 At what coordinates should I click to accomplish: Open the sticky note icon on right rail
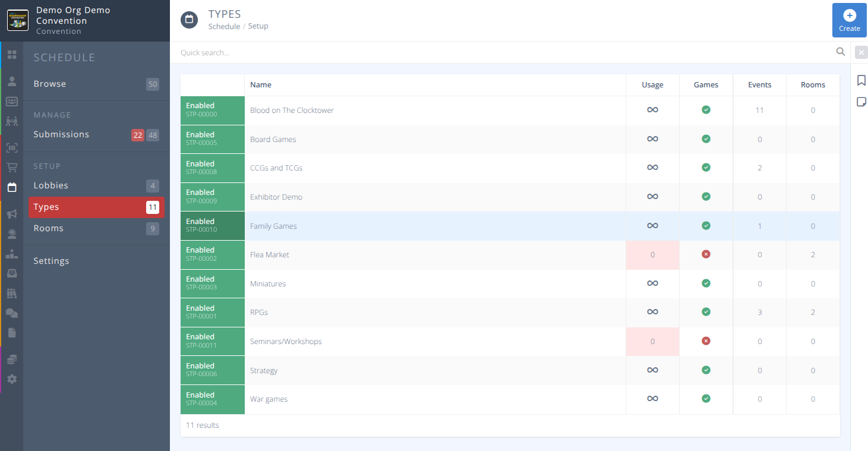click(861, 102)
